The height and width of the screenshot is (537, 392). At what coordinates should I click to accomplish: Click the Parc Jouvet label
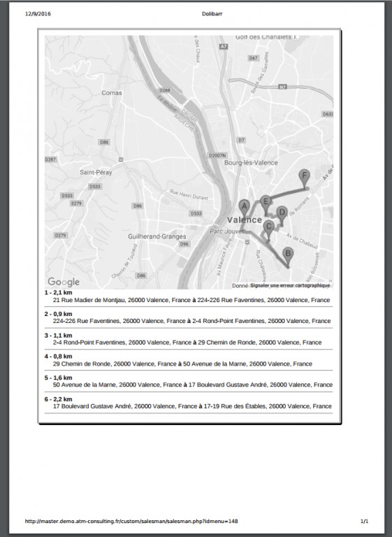226,231
